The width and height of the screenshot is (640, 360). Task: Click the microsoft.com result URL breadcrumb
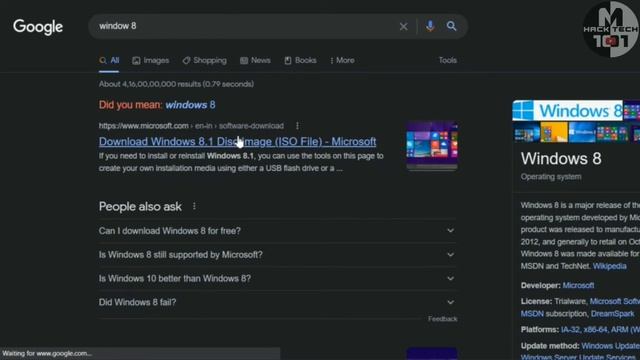[191, 126]
